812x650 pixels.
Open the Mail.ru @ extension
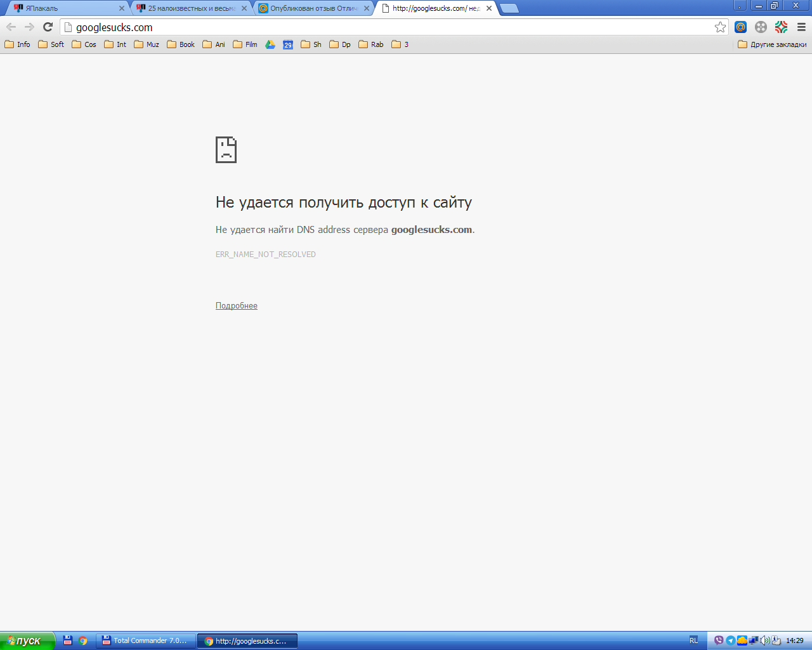[x=740, y=27]
